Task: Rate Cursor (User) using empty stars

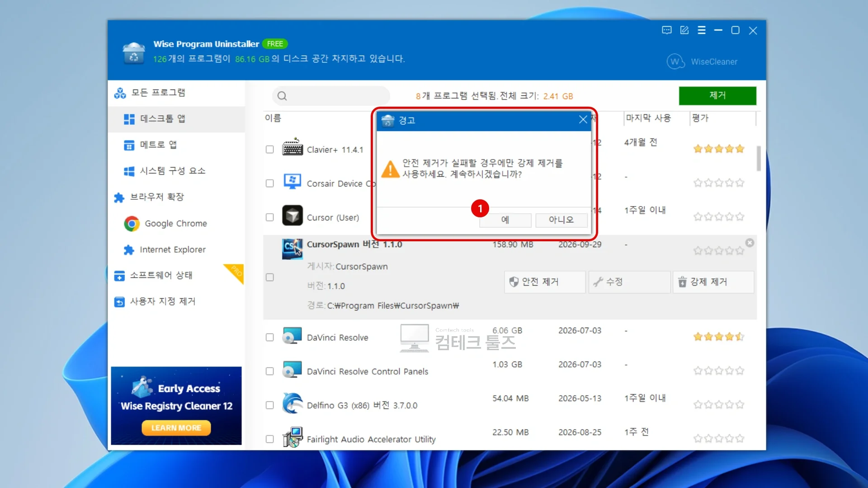Action: (x=719, y=217)
